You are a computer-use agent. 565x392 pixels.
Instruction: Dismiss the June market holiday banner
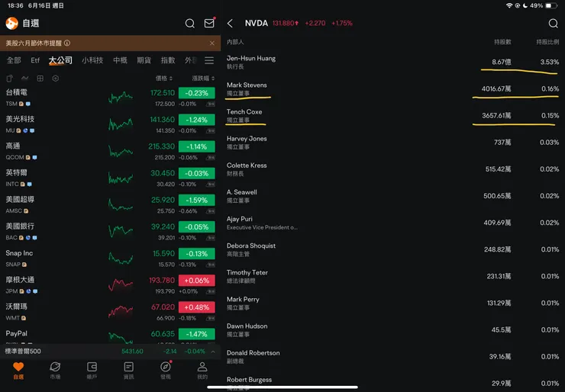coord(212,43)
